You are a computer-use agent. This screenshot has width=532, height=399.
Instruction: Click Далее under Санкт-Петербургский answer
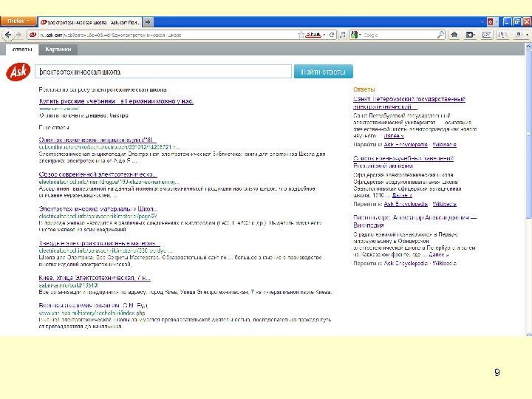(x=394, y=136)
